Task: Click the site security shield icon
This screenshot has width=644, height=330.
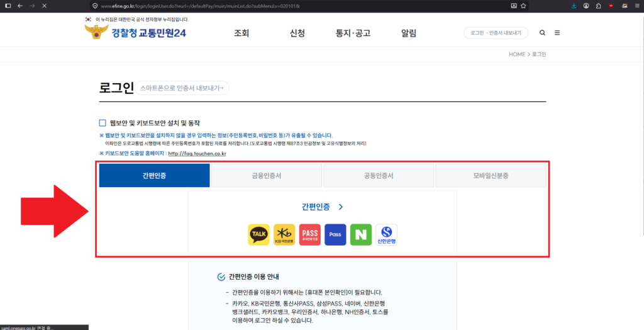Action: pyautogui.click(x=95, y=6)
